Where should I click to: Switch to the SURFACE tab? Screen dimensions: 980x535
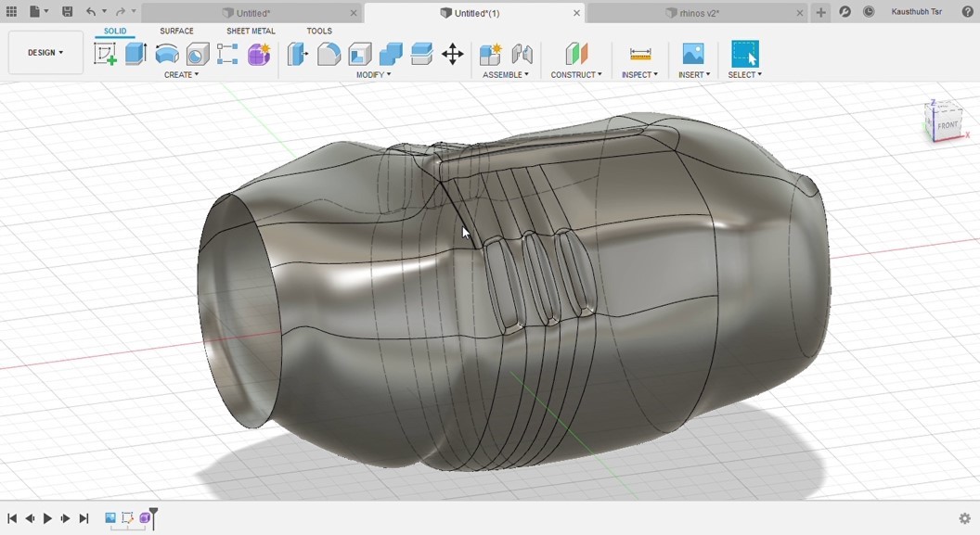point(176,32)
